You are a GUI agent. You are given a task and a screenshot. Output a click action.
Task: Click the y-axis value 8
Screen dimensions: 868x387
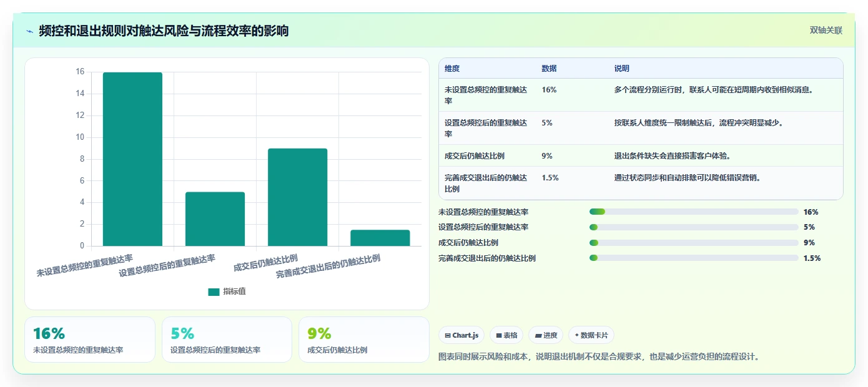[82, 159]
